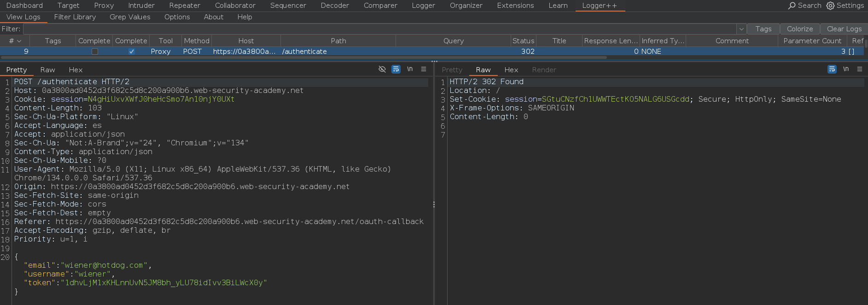
Task: Show newline characters in the response panel
Action: [x=845, y=69]
